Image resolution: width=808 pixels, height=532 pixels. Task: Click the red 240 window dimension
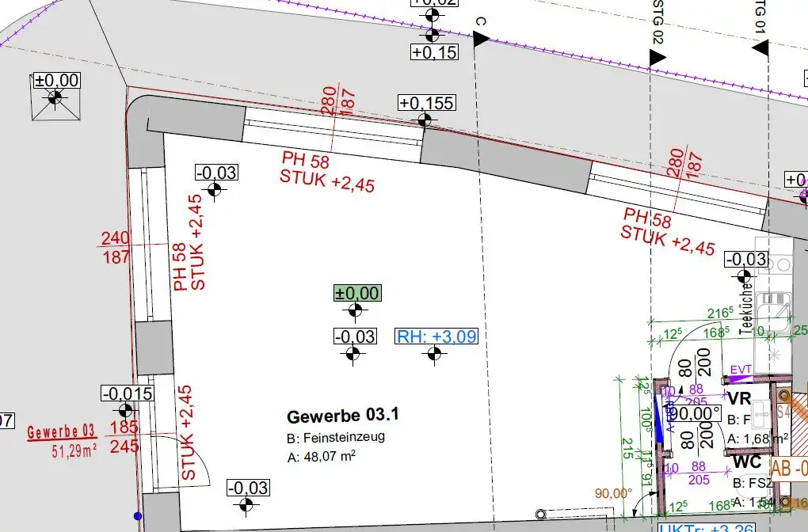click(116, 238)
